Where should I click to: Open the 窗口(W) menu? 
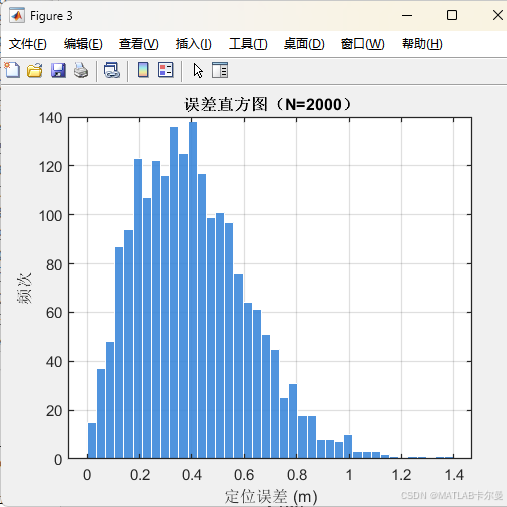[x=363, y=44]
